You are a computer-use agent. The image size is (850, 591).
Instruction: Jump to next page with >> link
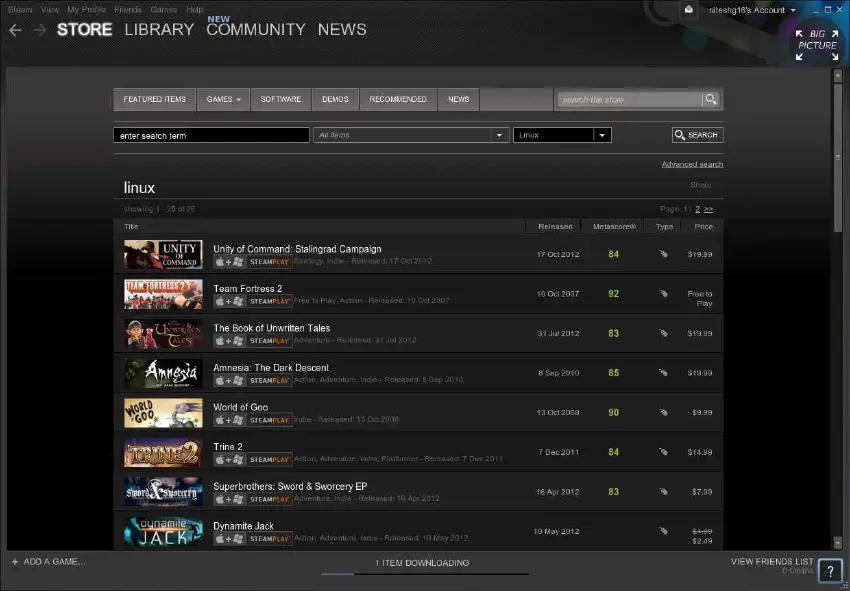pyautogui.click(x=709, y=209)
